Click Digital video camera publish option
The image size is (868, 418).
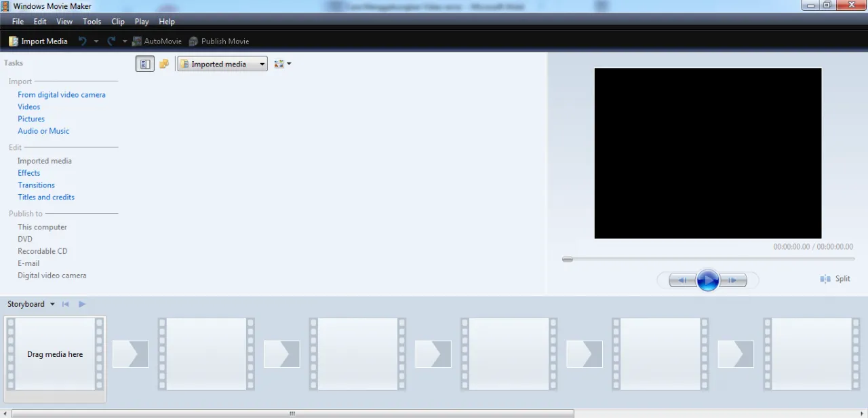pyautogui.click(x=52, y=276)
